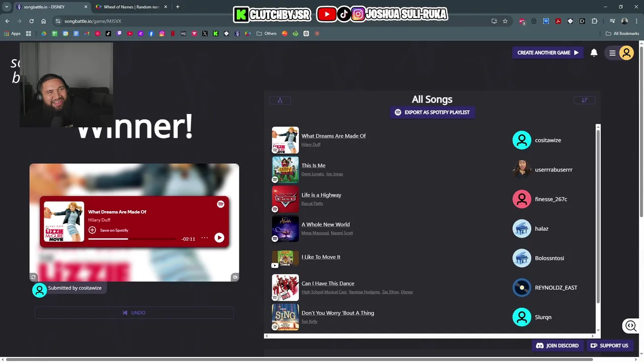This screenshot has height=362, width=644.
Task: Save the winning song on Spotify
Action: click(109, 230)
